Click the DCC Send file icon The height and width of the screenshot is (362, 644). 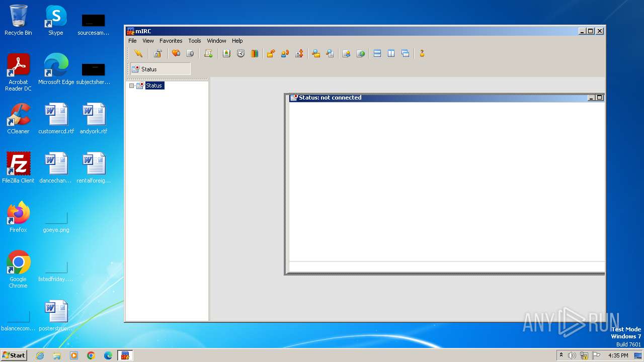tap(271, 53)
